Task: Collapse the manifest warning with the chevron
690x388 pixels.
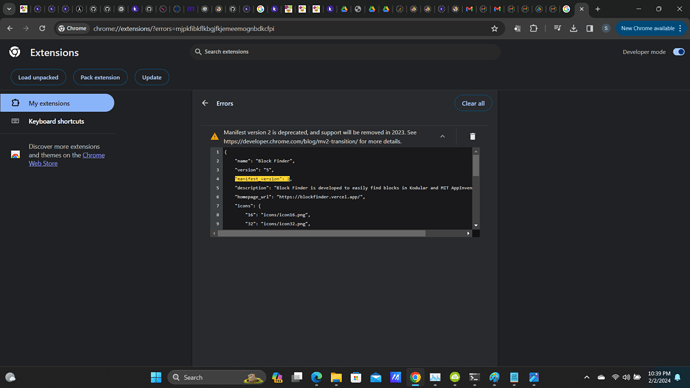Action: click(x=442, y=137)
